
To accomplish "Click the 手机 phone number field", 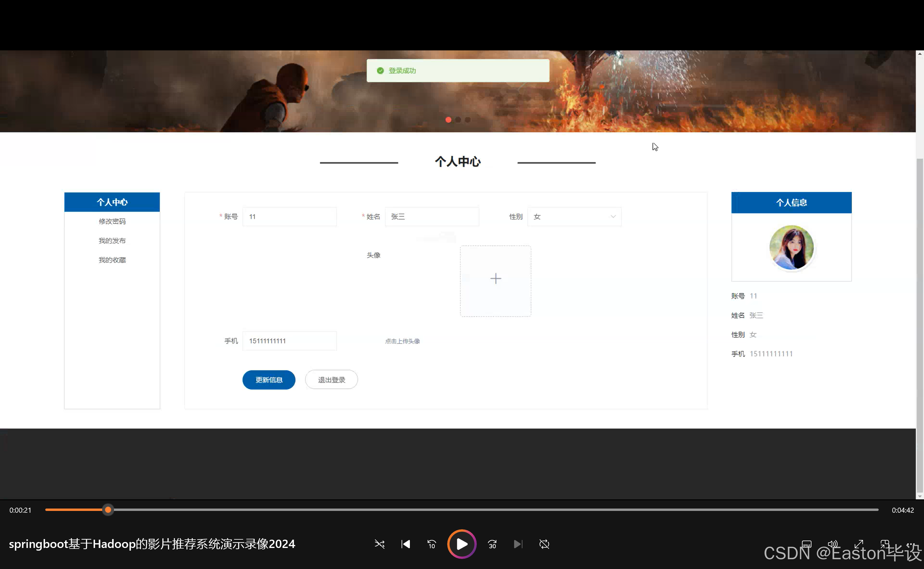I will pos(290,341).
